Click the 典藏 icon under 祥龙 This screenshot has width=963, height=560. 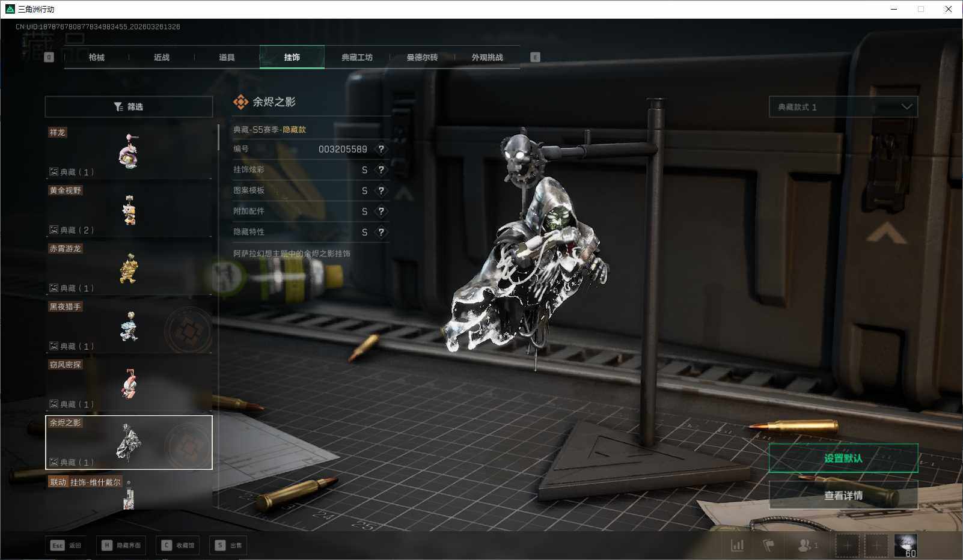[53, 172]
